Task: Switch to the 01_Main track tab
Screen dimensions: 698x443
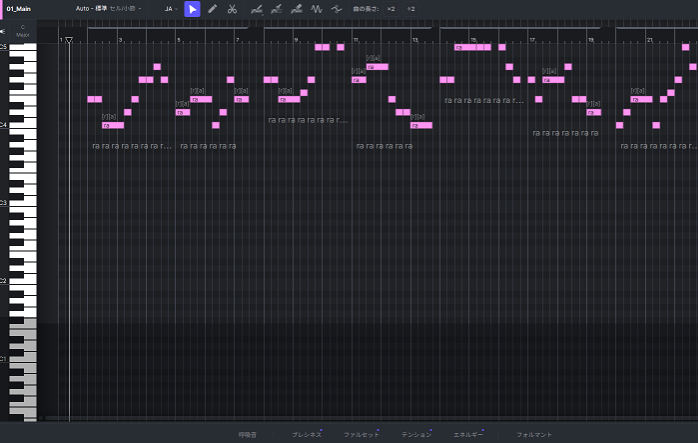Action: pyautogui.click(x=20, y=8)
